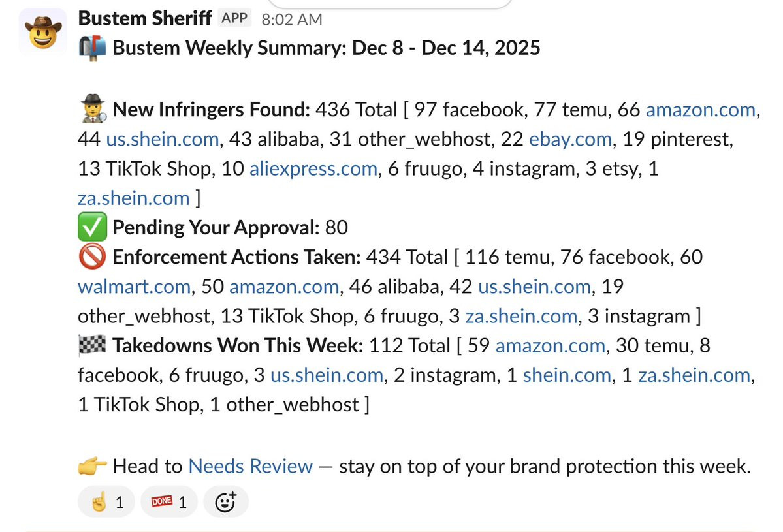Open the ebay.com link

571,139
